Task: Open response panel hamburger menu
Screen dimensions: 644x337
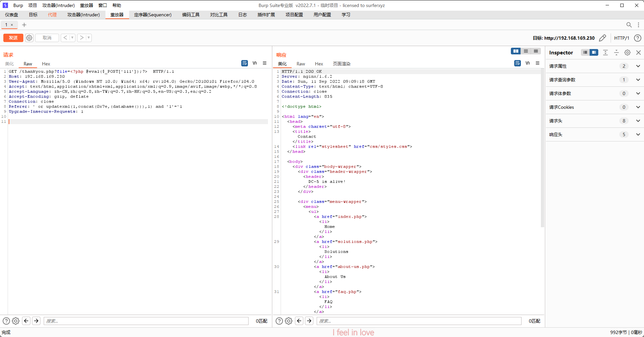Action: coord(538,63)
